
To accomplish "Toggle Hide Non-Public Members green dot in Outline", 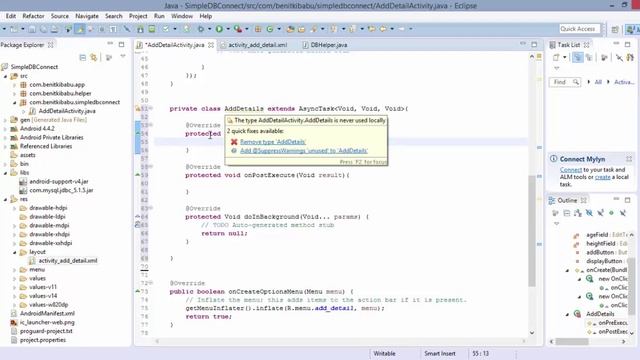I will pos(611,213).
